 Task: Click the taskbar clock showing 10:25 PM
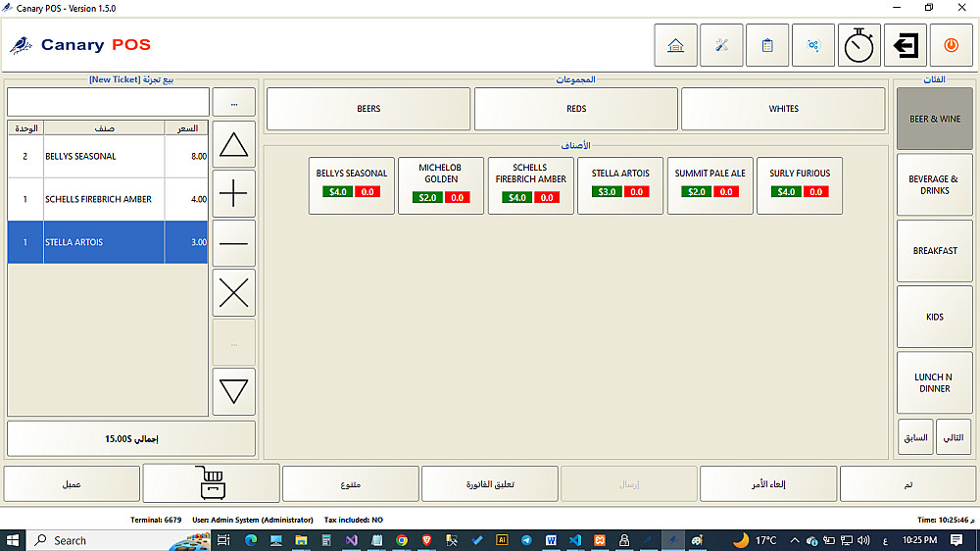click(919, 540)
